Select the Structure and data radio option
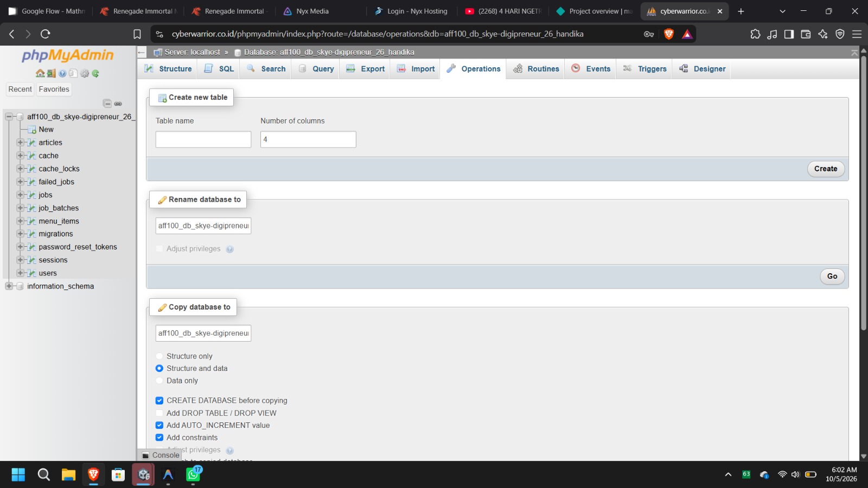This screenshot has width=868, height=488. pyautogui.click(x=159, y=369)
